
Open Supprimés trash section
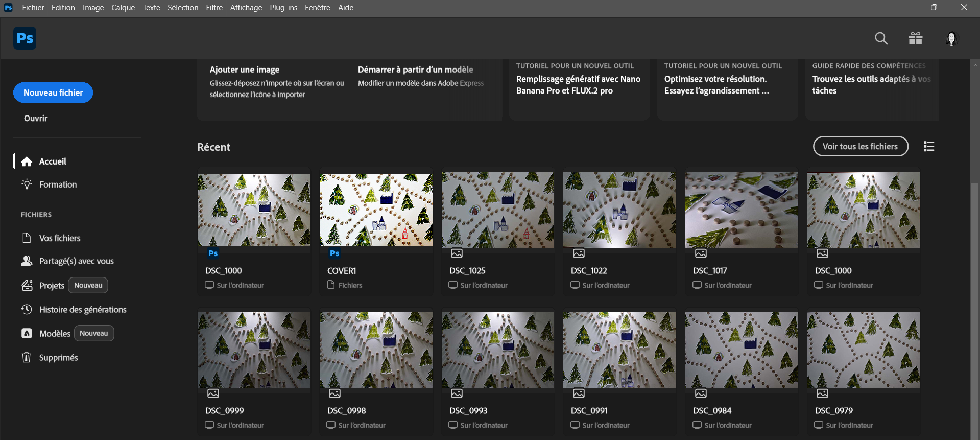(58, 358)
